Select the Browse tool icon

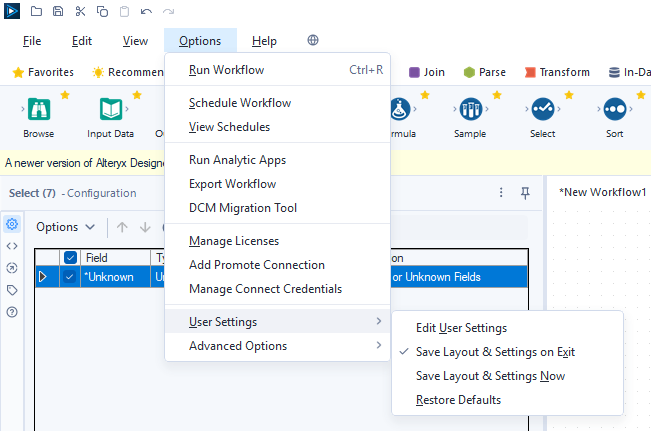coord(39,110)
